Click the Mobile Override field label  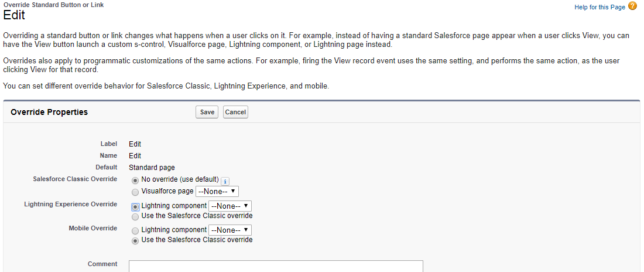click(x=93, y=228)
